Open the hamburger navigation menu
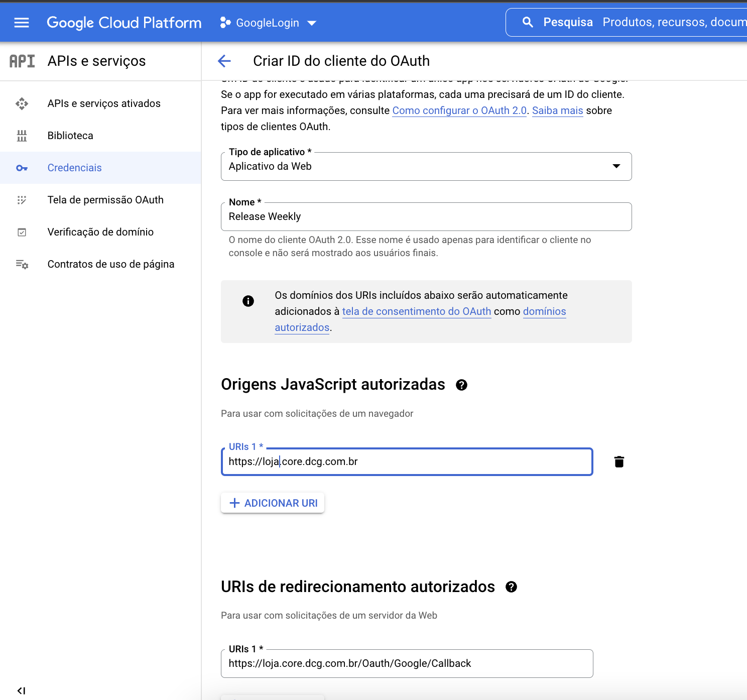Viewport: 747px width, 700px height. pyautogui.click(x=22, y=23)
